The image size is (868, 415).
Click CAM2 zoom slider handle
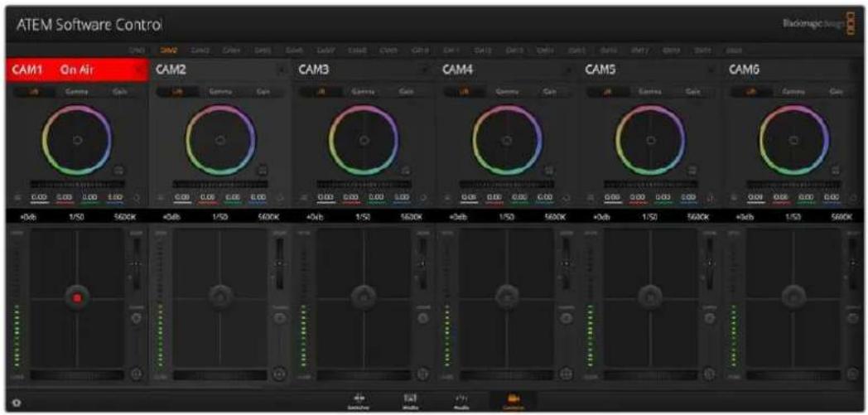279,263
